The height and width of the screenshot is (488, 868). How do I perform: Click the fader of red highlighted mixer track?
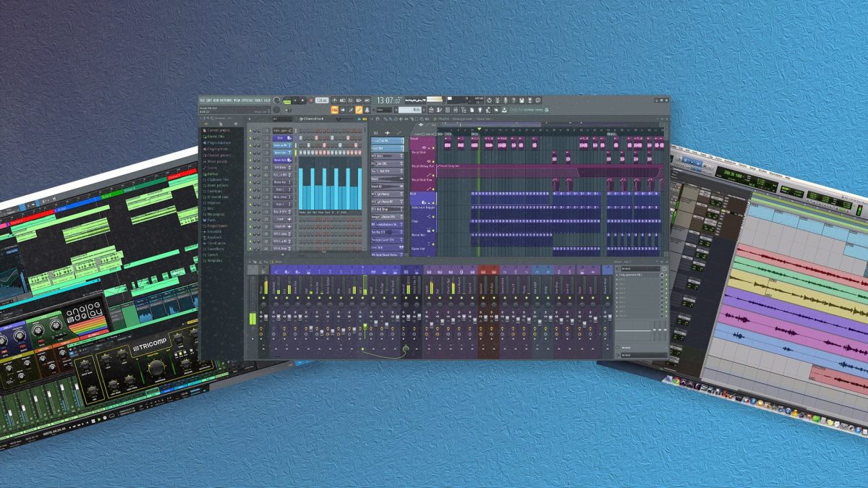pyautogui.click(x=486, y=318)
